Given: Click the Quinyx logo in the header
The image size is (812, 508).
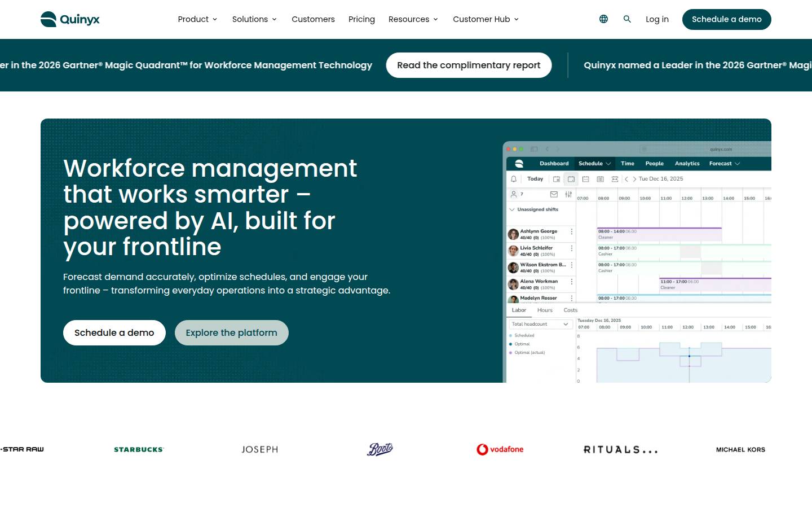Looking at the screenshot, I should tap(70, 19).
